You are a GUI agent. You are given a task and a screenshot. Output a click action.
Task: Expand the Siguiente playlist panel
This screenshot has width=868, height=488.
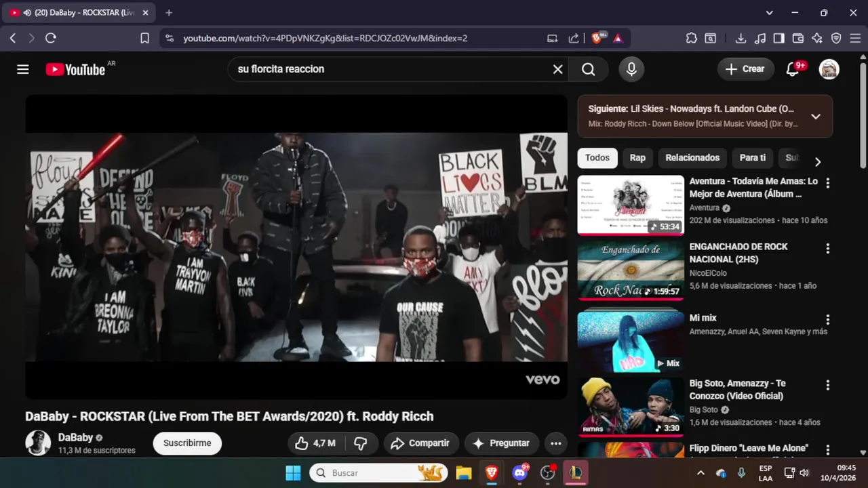(x=816, y=117)
